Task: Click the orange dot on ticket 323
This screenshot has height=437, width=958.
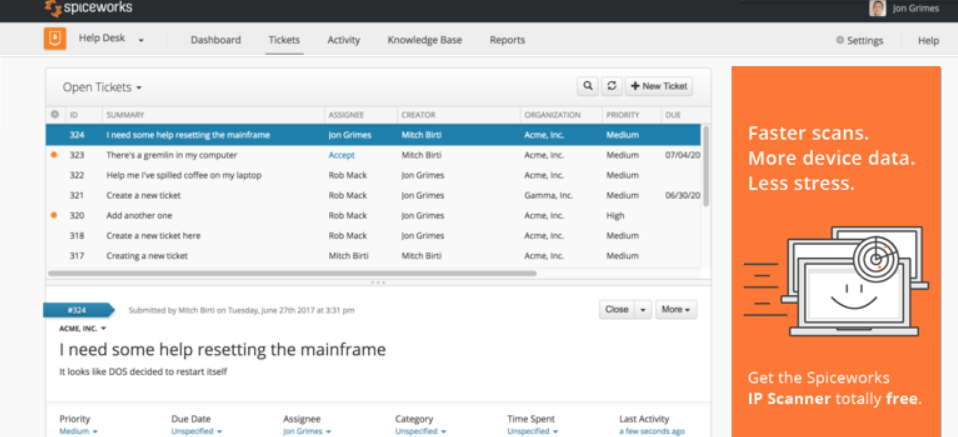Action: (53, 156)
